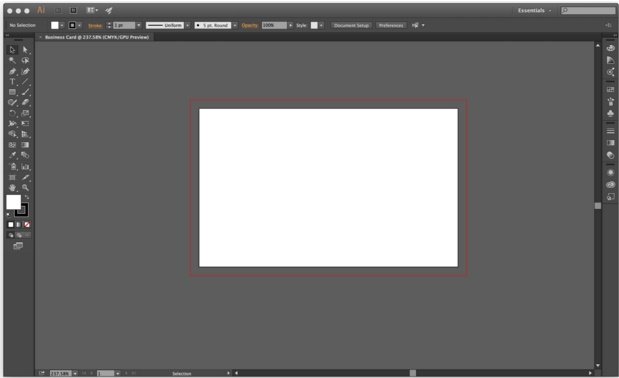
Task: Activate the Zoom magnifier tool
Action: 25,188
